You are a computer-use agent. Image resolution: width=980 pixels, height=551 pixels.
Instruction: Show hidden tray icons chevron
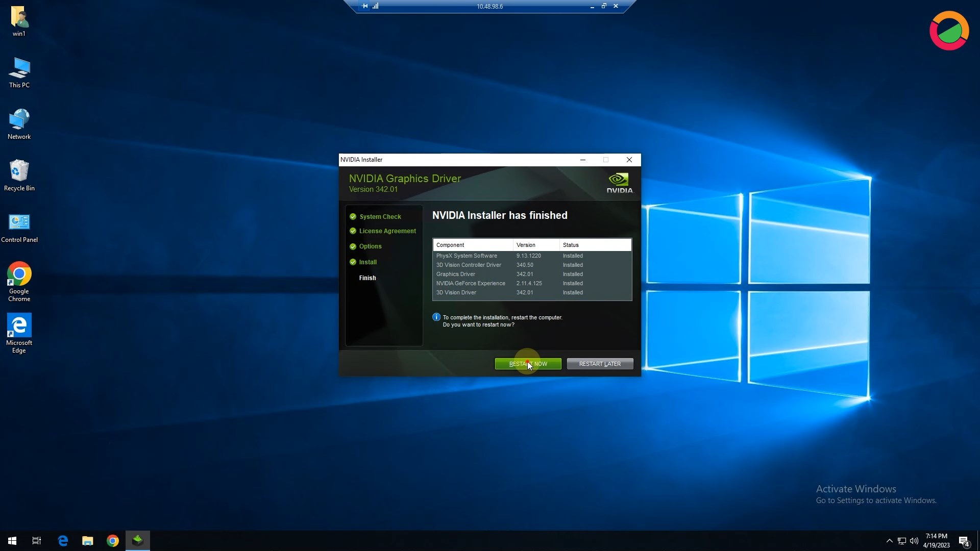pos(889,541)
